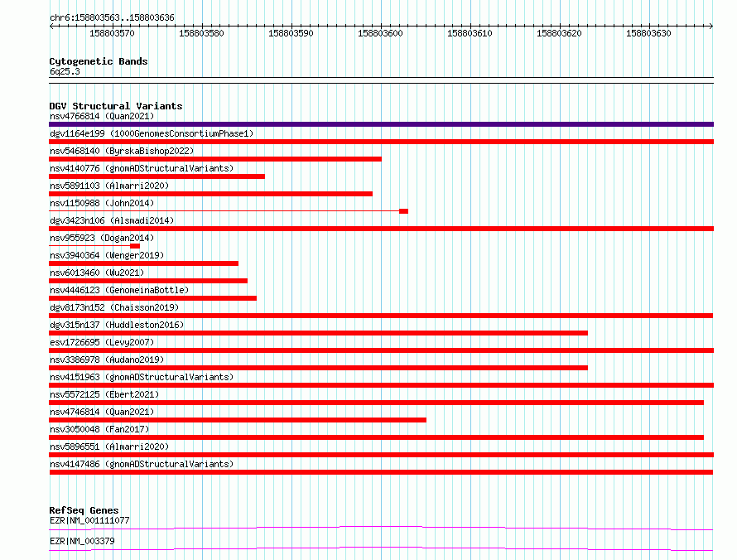Open the Cytogenetic Bands track heading
Viewport: 737px width, 560px height.
click(x=99, y=61)
